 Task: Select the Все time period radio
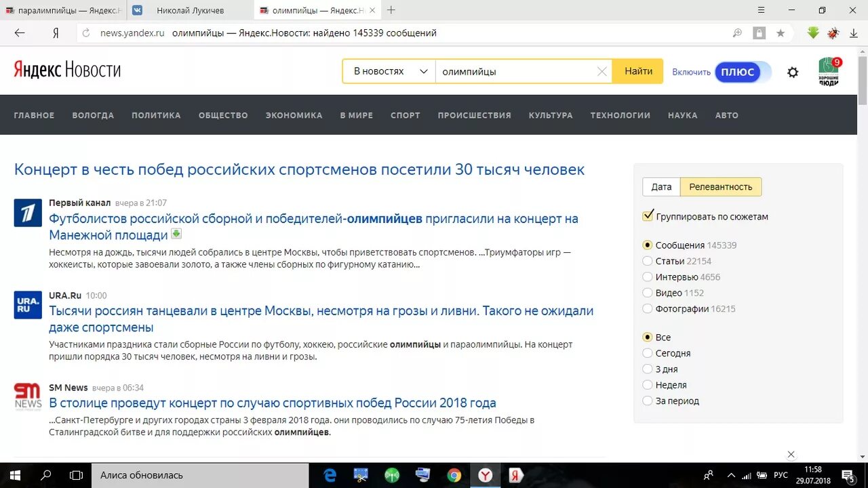click(648, 337)
